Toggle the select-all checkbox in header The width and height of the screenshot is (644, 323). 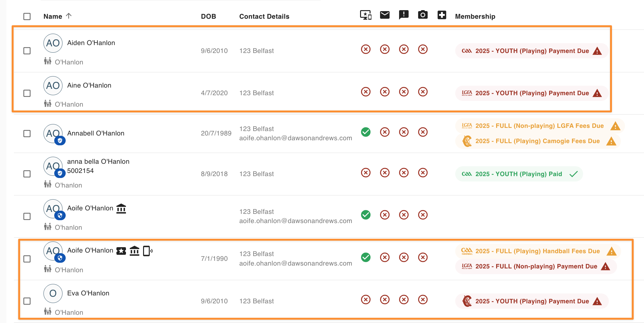27,16
